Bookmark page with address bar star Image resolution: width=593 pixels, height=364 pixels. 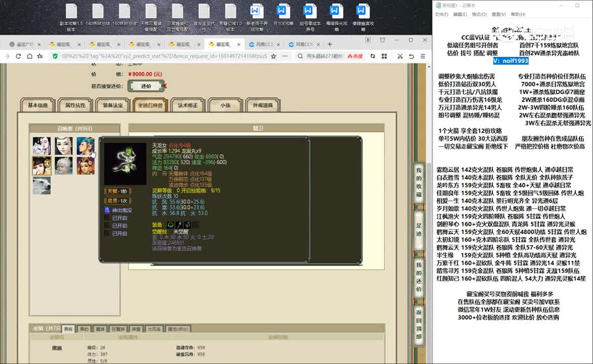[x=273, y=56]
